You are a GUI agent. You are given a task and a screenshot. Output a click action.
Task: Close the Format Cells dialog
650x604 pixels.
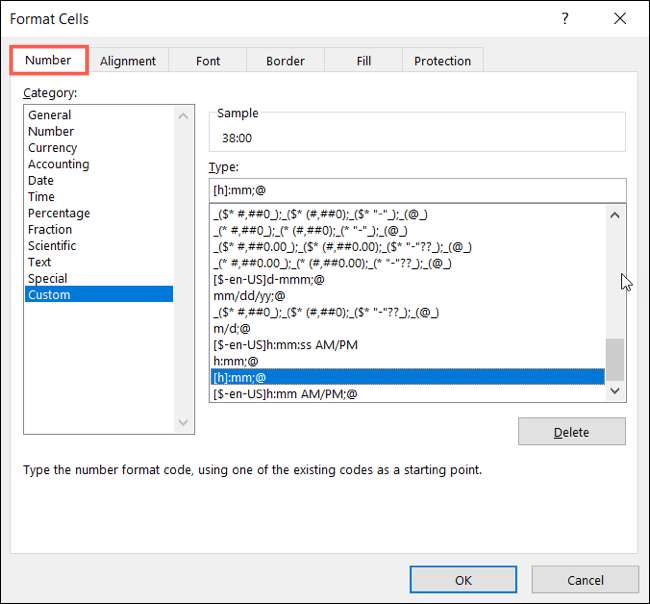pos(621,18)
